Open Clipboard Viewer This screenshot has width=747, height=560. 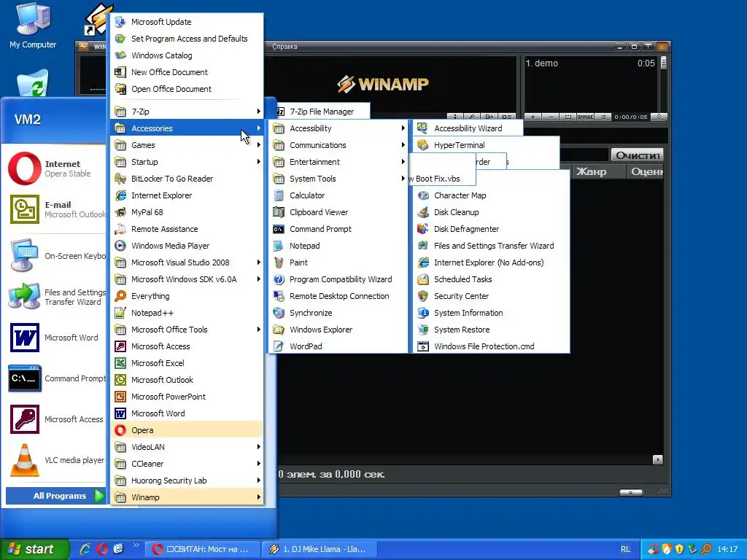pyautogui.click(x=338, y=212)
